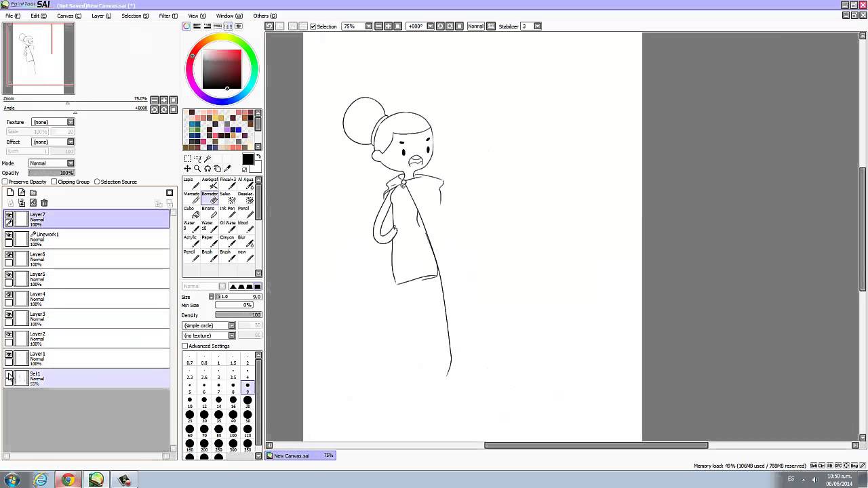The width and height of the screenshot is (868, 488).
Task: Select the Acrylic brush tool
Action: 191,241
